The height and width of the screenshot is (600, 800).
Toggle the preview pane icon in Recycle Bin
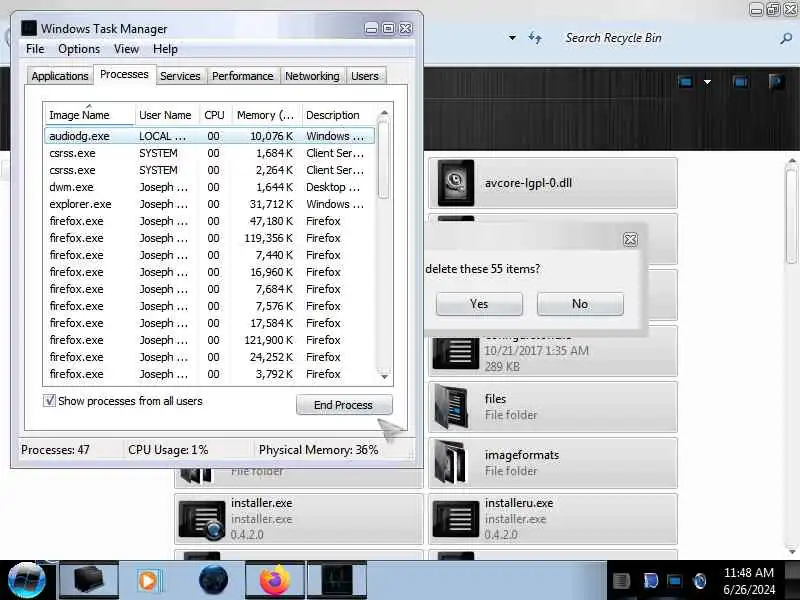741,82
